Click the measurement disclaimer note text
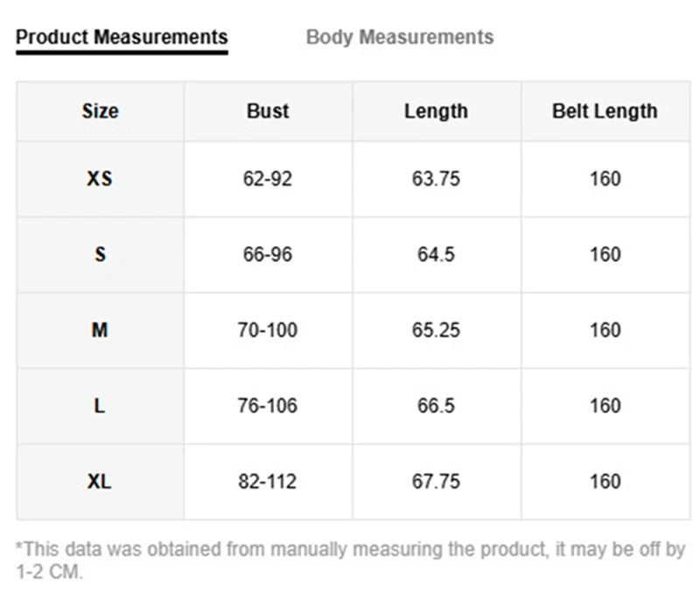Screen dimensions: 700x598 [351, 560]
